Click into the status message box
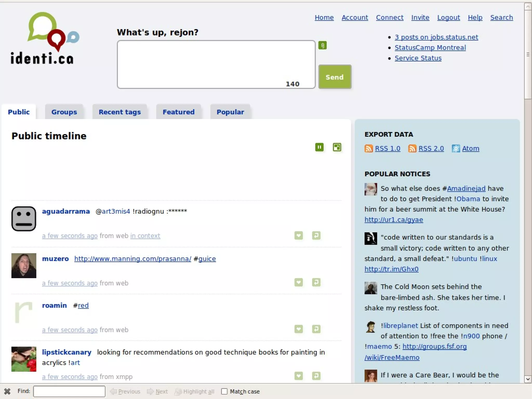 click(x=216, y=64)
